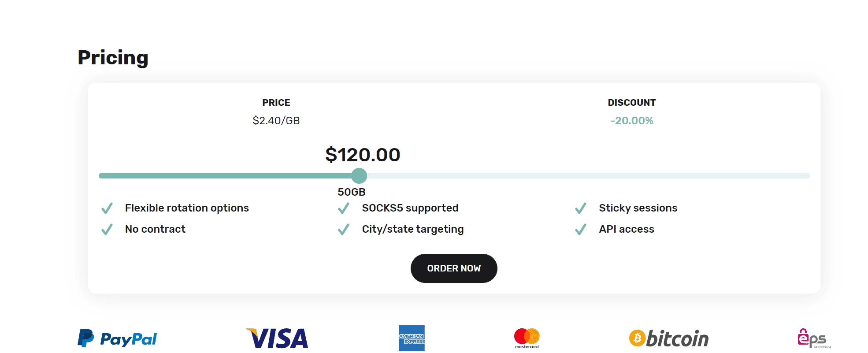Click the 50GB pricing slider handle
The width and height of the screenshot is (868, 353).
coord(360,176)
